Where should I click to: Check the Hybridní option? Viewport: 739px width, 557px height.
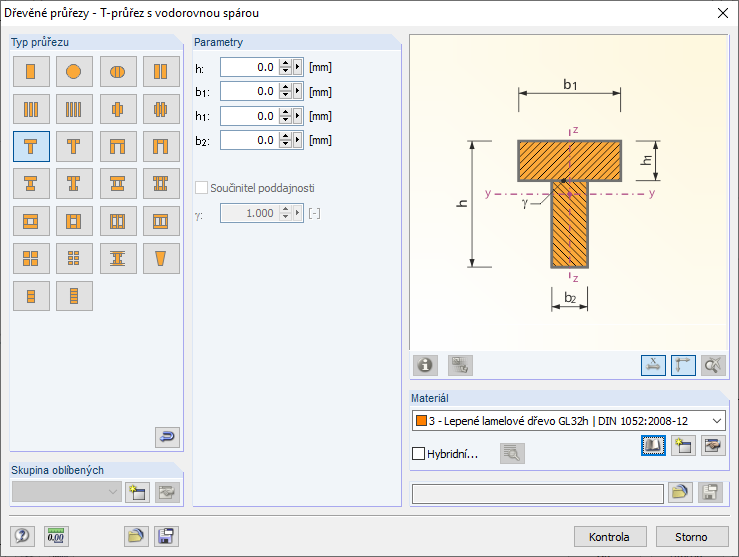tap(418, 453)
